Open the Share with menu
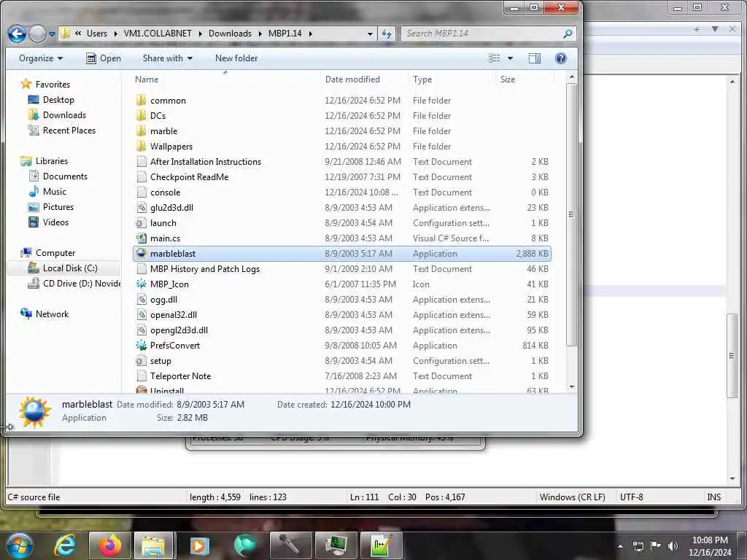Screen dimensions: 747x560 pyautogui.click(x=167, y=58)
